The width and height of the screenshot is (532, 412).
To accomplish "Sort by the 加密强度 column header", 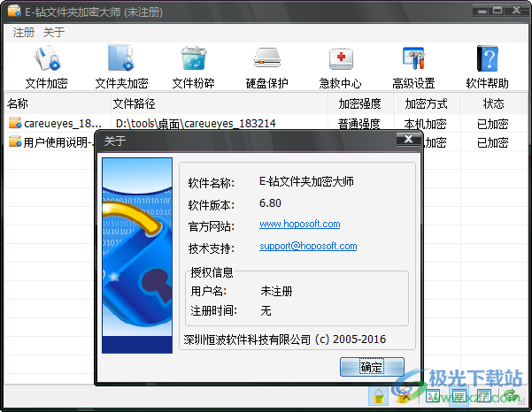I will click(x=360, y=103).
